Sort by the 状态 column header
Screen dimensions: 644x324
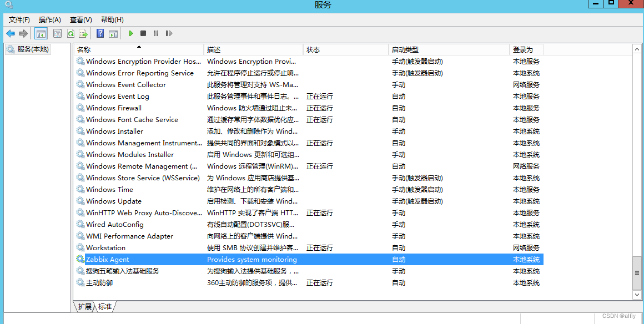point(346,50)
